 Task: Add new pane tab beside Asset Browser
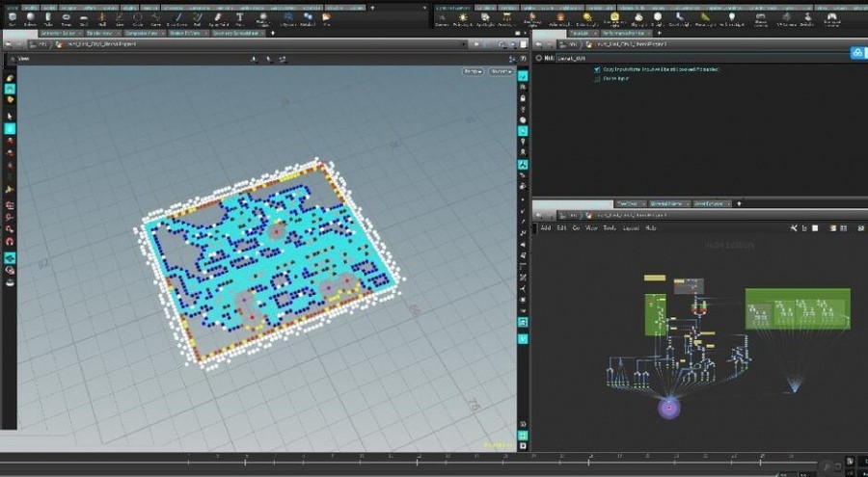coord(739,203)
